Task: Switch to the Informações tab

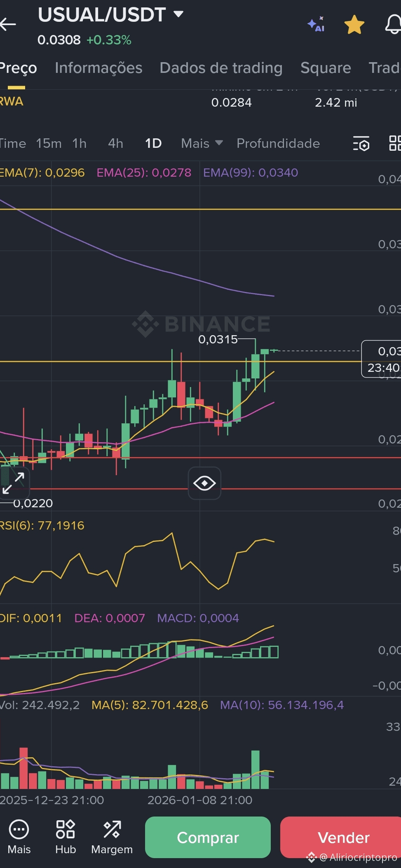Action: click(x=98, y=68)
